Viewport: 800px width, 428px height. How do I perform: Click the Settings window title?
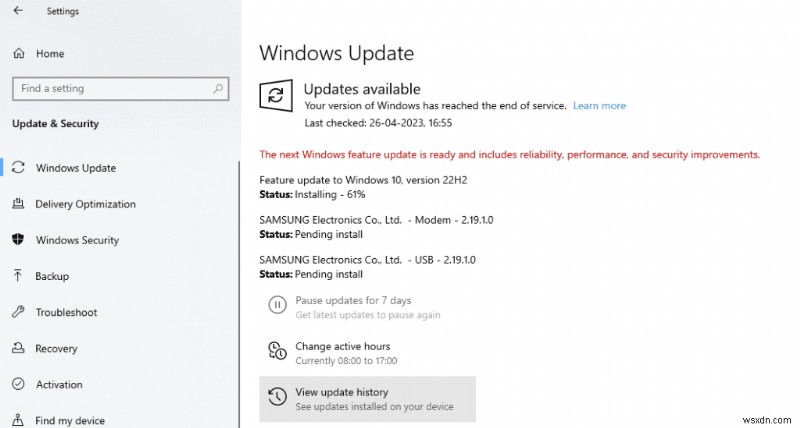coord(63,11)
